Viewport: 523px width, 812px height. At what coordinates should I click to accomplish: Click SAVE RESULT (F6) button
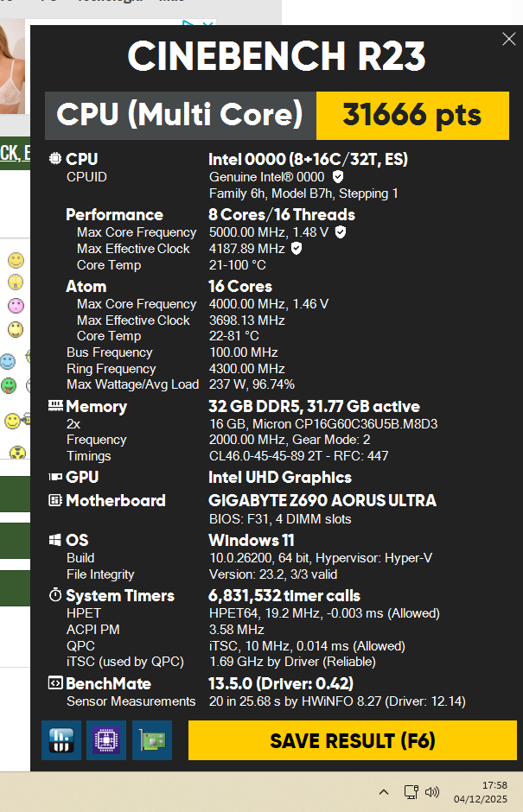353,740
